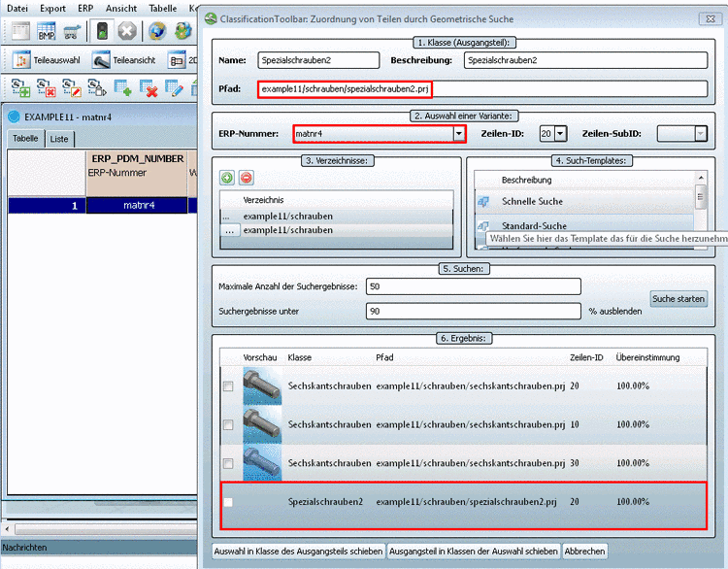Open the Export menu
Screen dimensions: 728x569
(52, 8)
